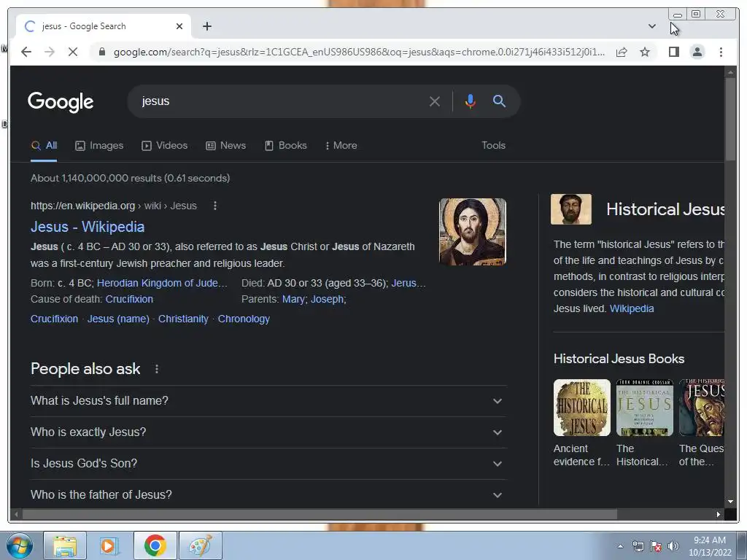The height and width of the screenshot is (560, 747).
Task: Expand "Who is exactly Jesus?"
Action: (x=268, y=432)
